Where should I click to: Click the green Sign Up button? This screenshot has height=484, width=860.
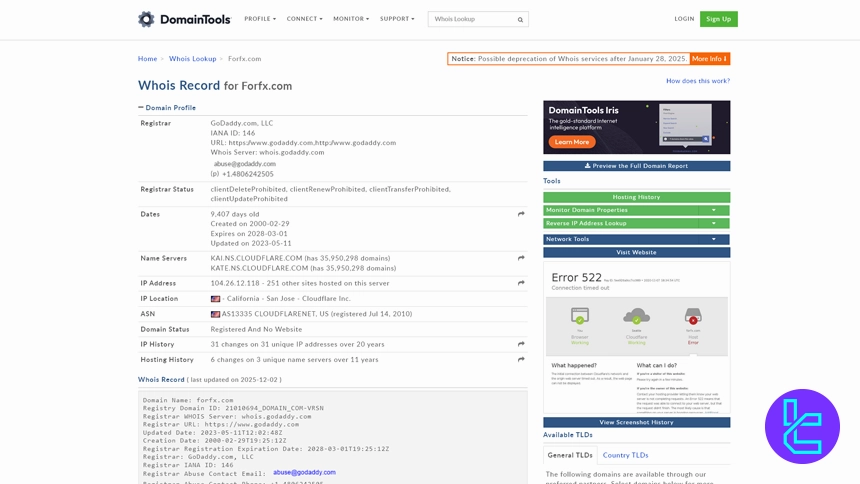(x=718, y=19)
